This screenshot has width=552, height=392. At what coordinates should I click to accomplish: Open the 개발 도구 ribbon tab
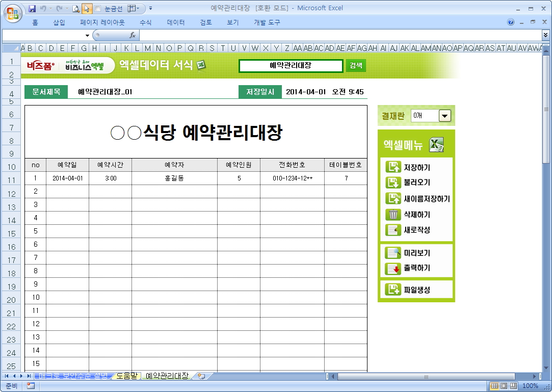[267, 22]
